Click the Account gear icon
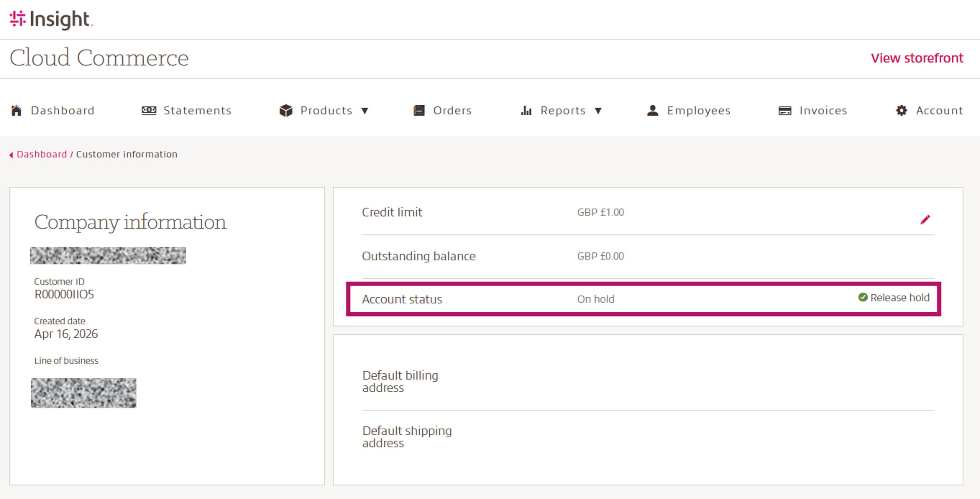 tap(901, 110)
